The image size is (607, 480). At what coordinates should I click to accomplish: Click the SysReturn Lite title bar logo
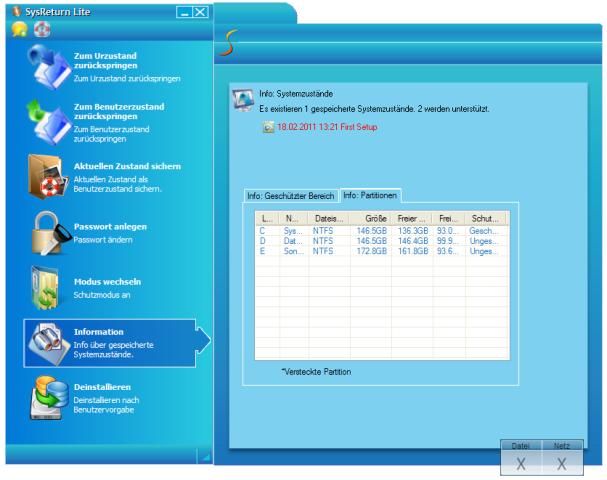16,11
